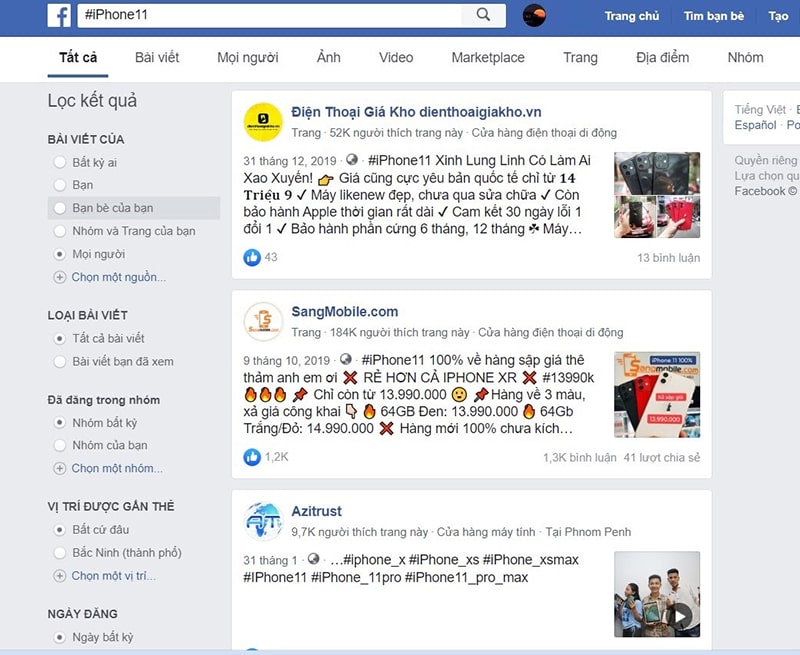Image resolution: width=800 pixels, height=655 pixels.
Task: Switch to Tất cả tab
Action: point(78,57)
